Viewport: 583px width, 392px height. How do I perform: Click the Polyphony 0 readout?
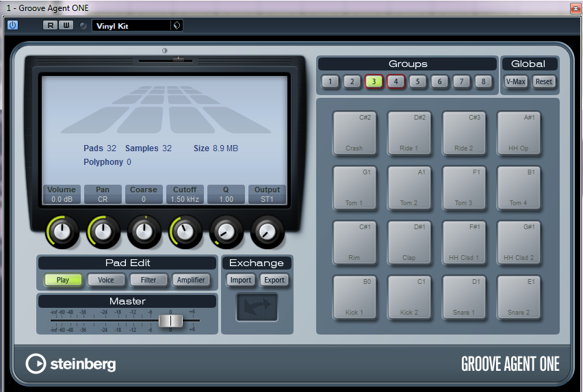107,162
